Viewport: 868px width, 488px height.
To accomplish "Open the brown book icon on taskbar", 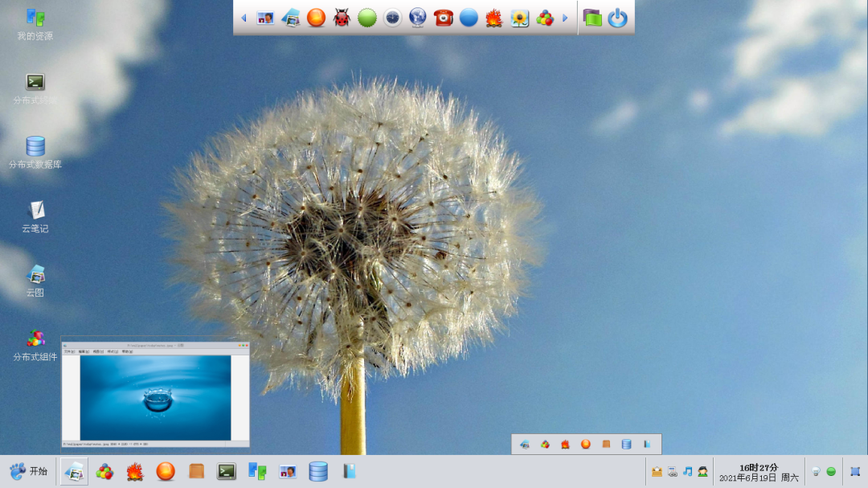I will click(196, 471).
